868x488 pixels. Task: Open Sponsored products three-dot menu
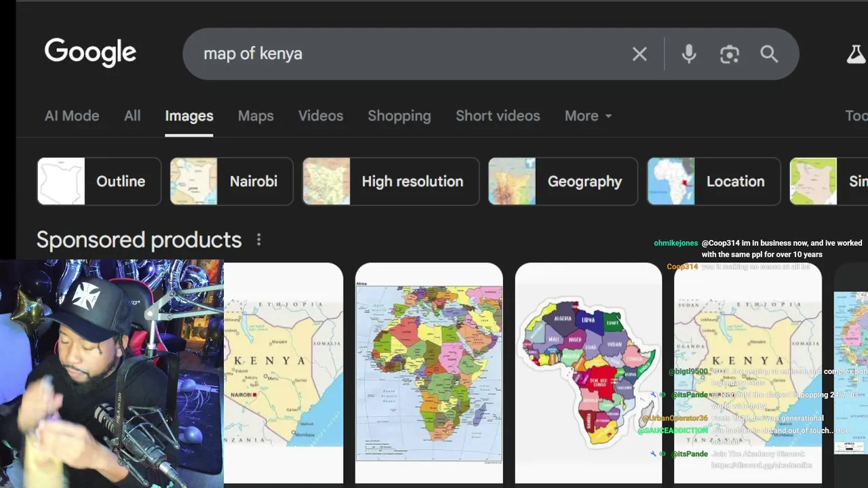click(258, 240)
